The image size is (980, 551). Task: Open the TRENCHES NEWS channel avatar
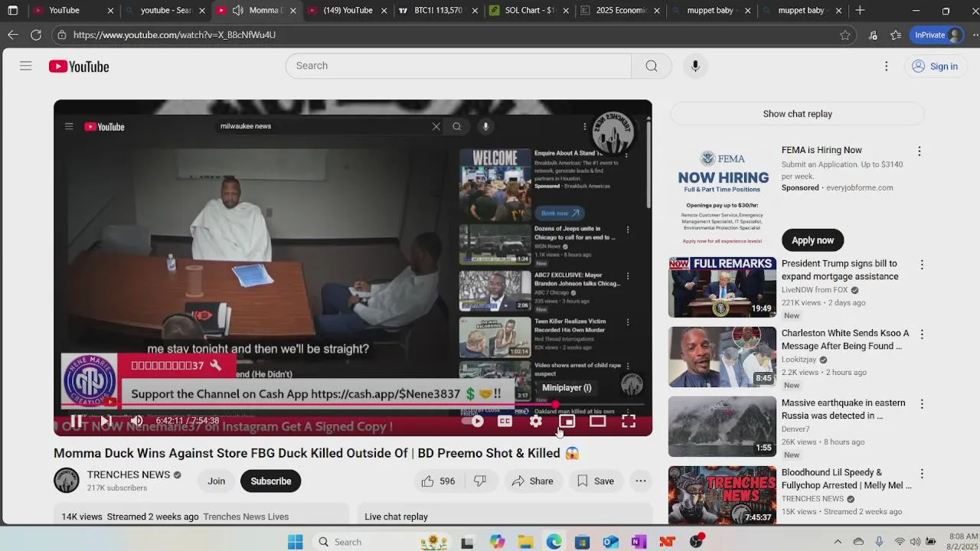pyautogui.click(x=67, y=481)
